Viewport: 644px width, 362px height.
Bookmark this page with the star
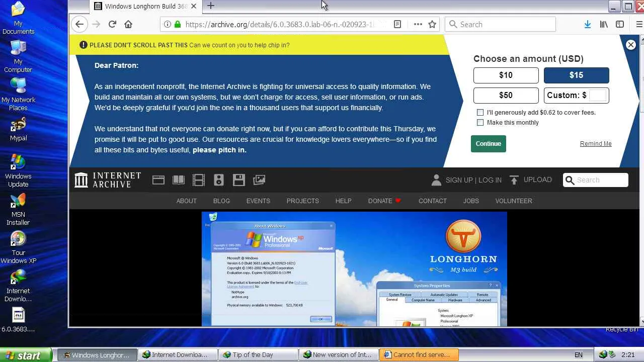click(432, 24)
